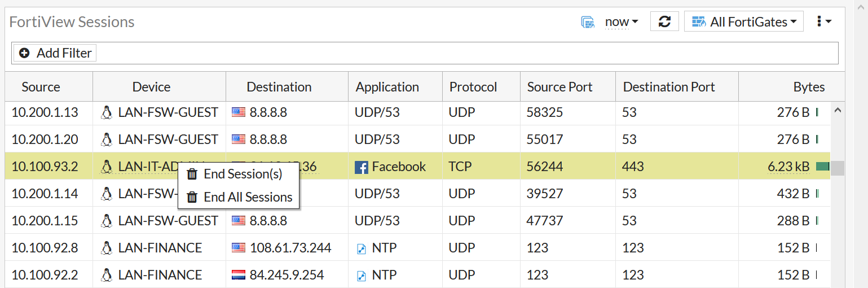Choose End All Sessions menu item
This screenshot has width=868, height=288.
coord(248,197)
